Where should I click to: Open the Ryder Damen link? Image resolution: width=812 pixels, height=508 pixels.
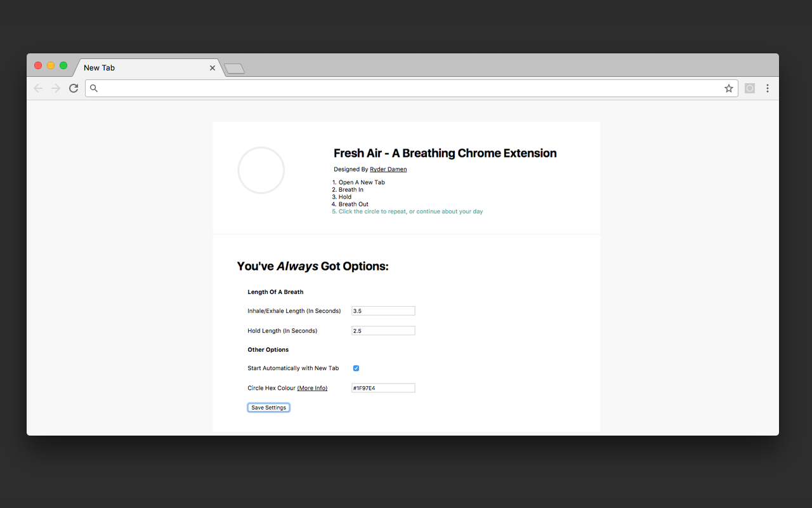pos(388,170)
